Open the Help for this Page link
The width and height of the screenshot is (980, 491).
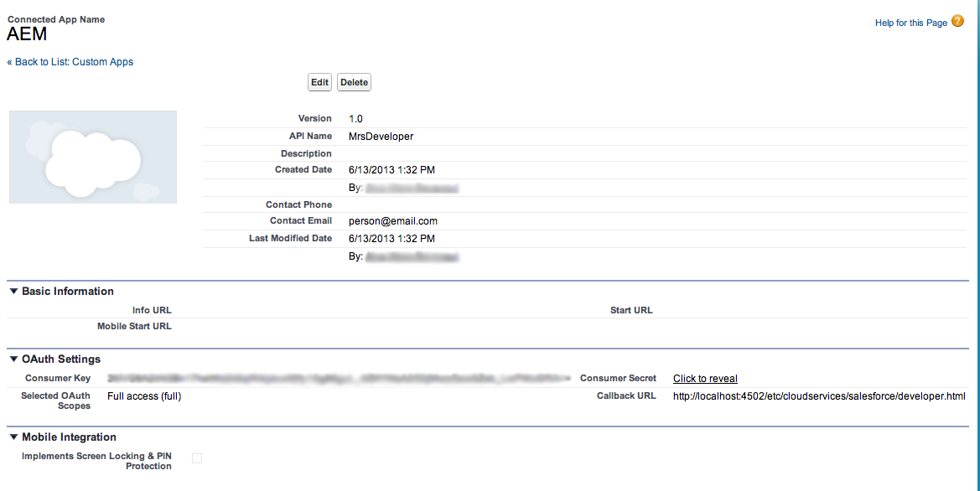[x=910, y=23]
